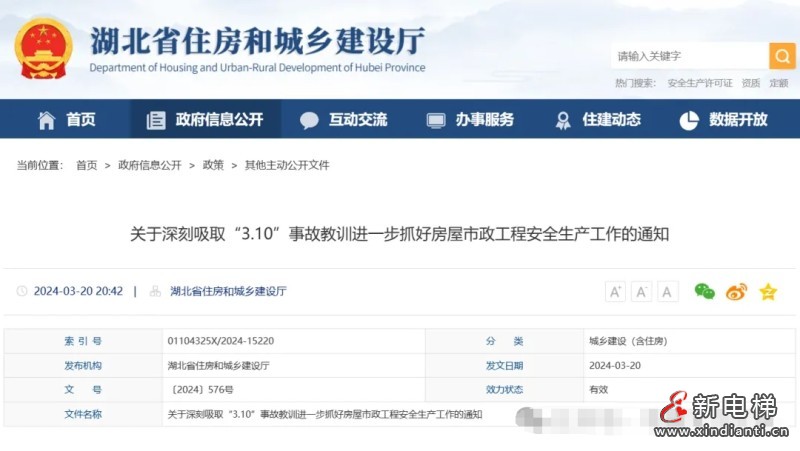This screenshot has width=800, height=451.
Task: Click hot search term 安全生产许可证
Action: [x=699, y=83]
